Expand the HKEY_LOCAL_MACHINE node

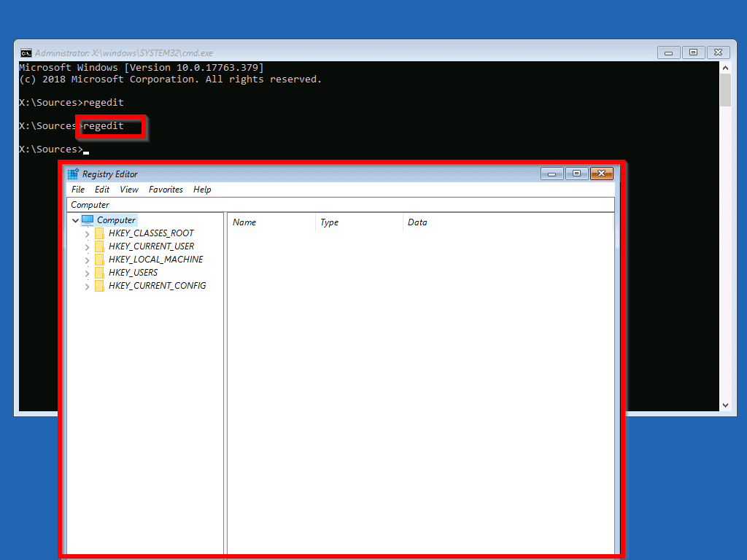click(87, 259)
